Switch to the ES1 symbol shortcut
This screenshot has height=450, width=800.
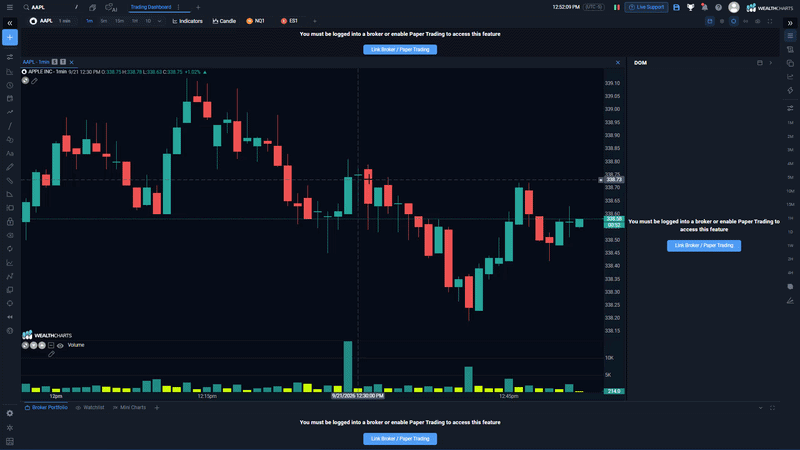289,21
